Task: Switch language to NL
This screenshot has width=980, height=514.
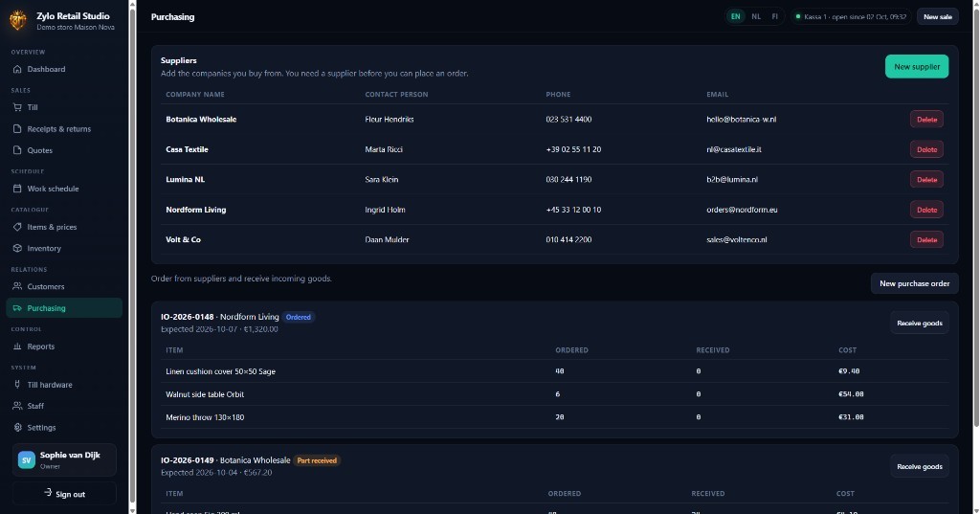Action: (756, 17)
